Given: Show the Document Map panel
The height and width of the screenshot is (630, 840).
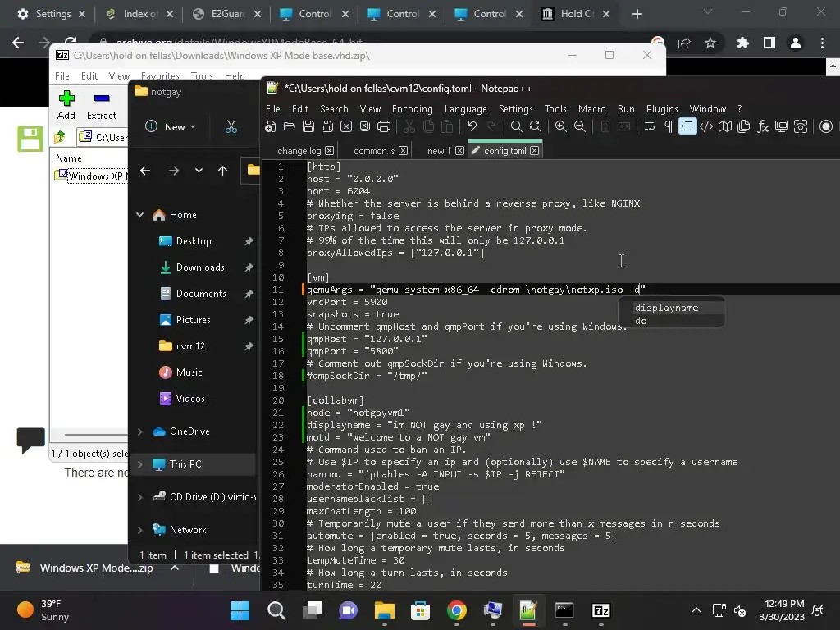Looking at the screenshot, I should (x=725, y=126).
